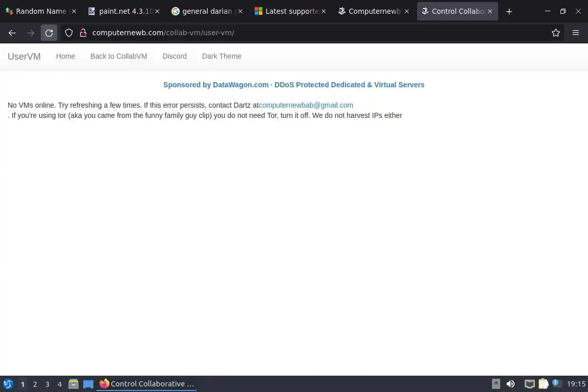This screenshot has height=392, width=588.
Task: Close the Random Name tab
Action: point(74,11)
